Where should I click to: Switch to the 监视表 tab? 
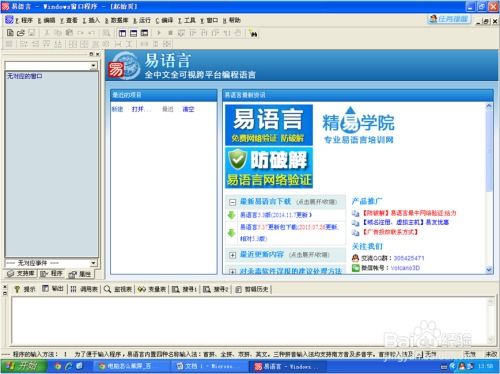click(x=118, y=289)
